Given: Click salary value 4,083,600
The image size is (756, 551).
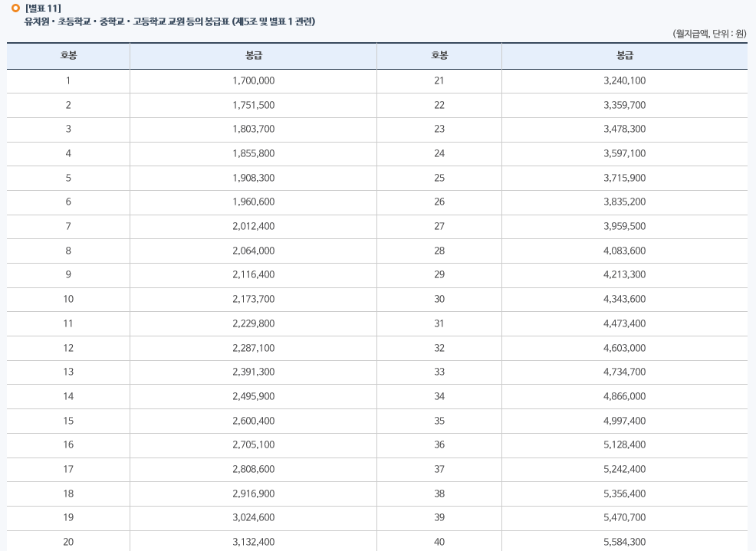Looking at the screenshot, I should (624, 251).
